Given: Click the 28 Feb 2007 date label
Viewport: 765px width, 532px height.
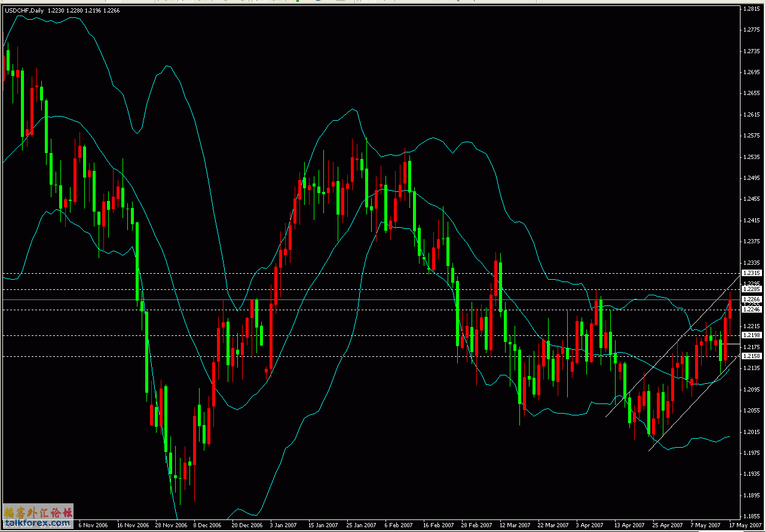Looking at the screenshot, I should [x=476, y=525].
